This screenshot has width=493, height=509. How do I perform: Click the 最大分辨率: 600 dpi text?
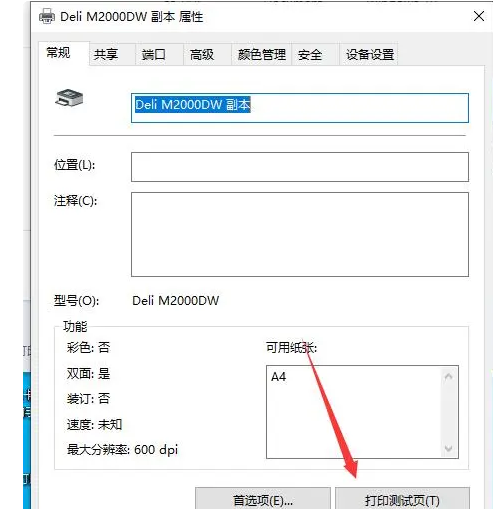coord(122,450)
